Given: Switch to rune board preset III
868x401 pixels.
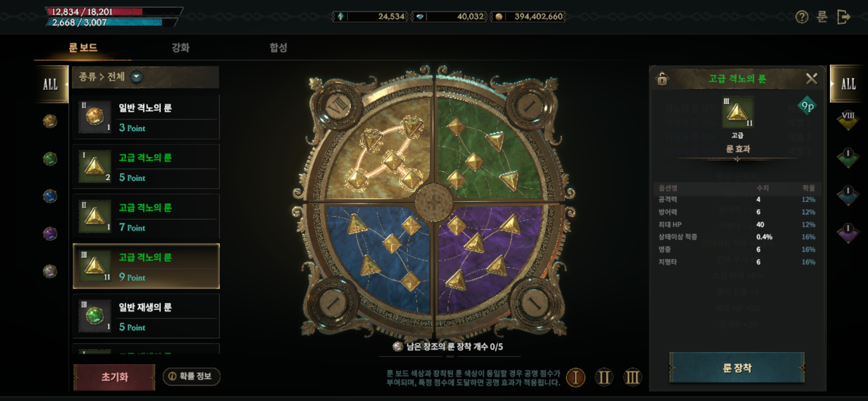Looking at the screenshot, I should point(632,377).
